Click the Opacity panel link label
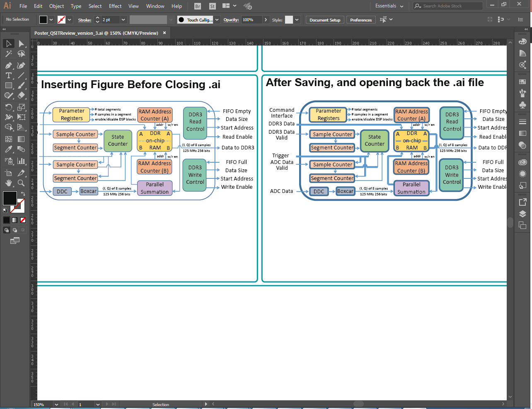The image size is (532, 409). coord(231,20)
